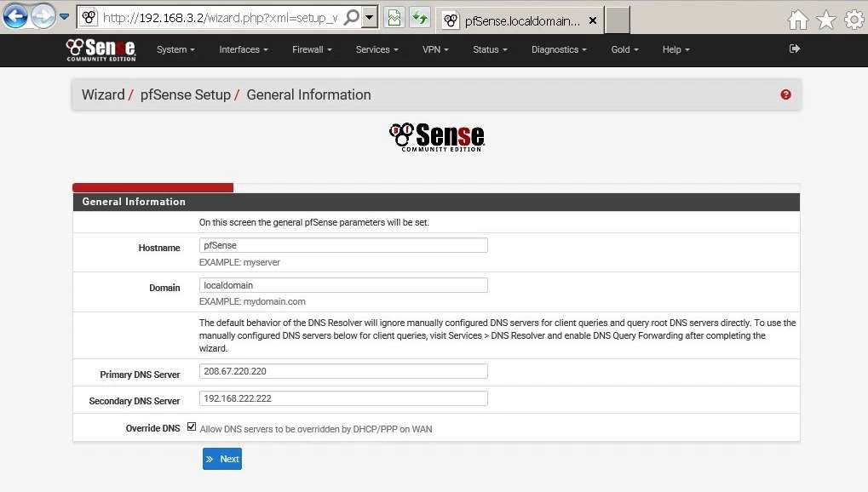868x492 pixels.
Task: Open a new blank browser tab
Action: (x=618, y=20)
